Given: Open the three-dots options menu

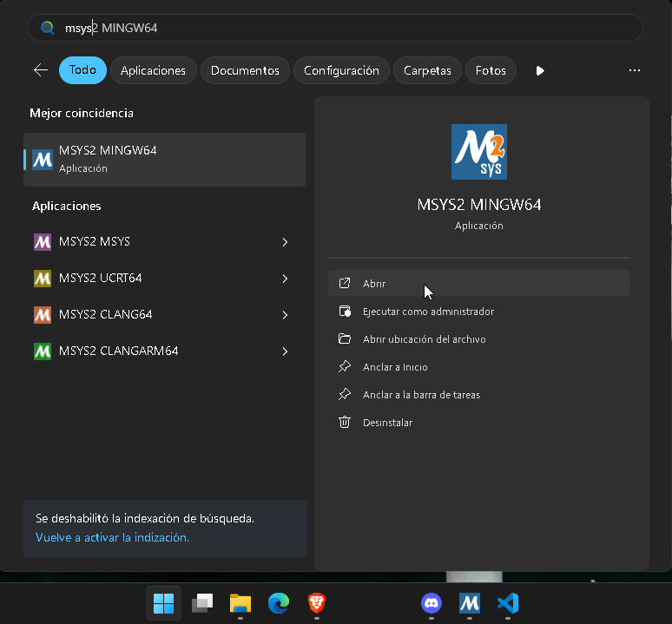Looking at the screenshot, I should point(635,70).
